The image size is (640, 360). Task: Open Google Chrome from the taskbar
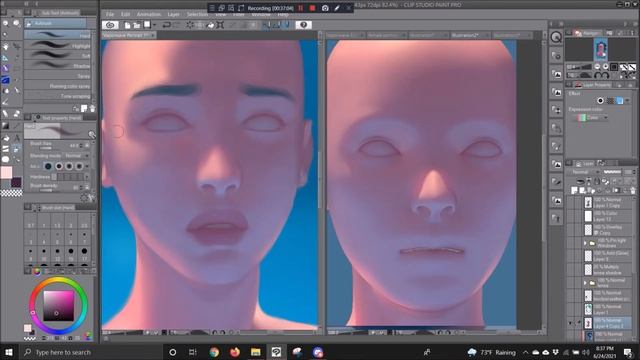(214, 352)
